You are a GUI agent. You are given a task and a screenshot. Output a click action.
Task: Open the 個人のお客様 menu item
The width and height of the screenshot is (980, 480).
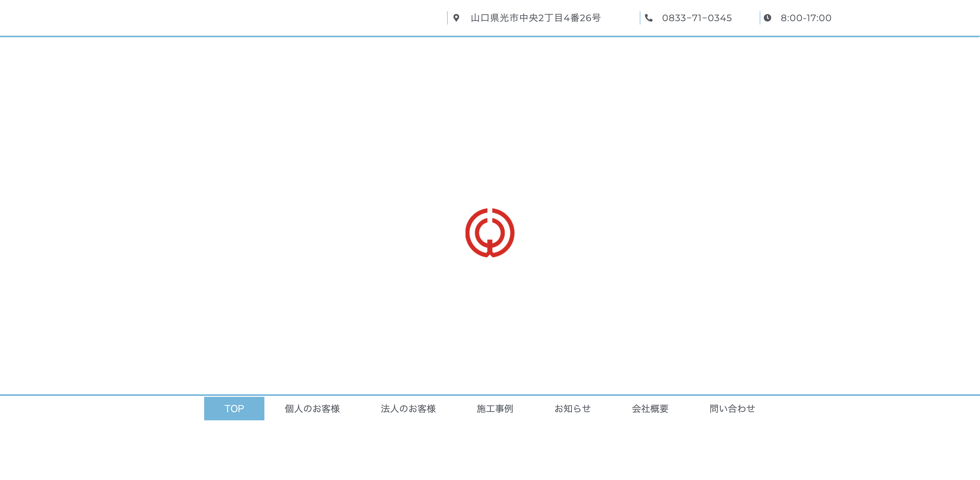pos(312,409)
